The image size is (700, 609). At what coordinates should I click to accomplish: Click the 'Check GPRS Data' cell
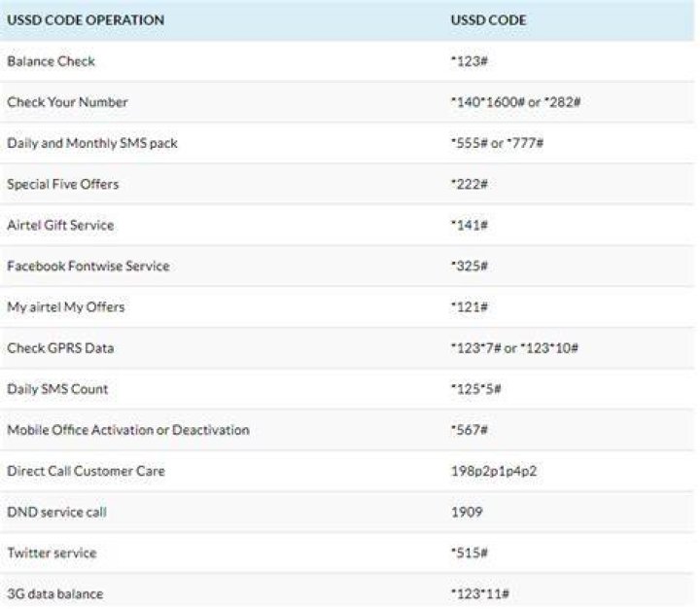(x=60, y=348)
